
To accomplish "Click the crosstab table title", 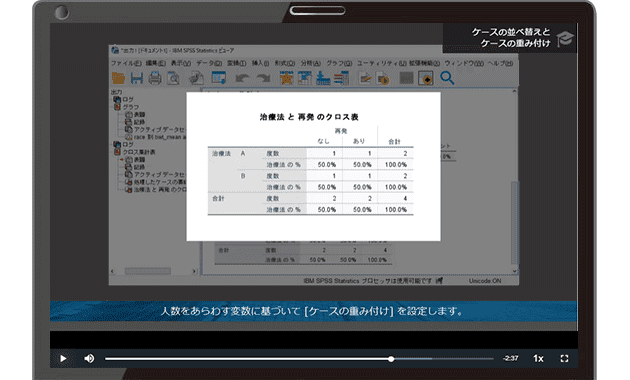I will click(309, 117).
